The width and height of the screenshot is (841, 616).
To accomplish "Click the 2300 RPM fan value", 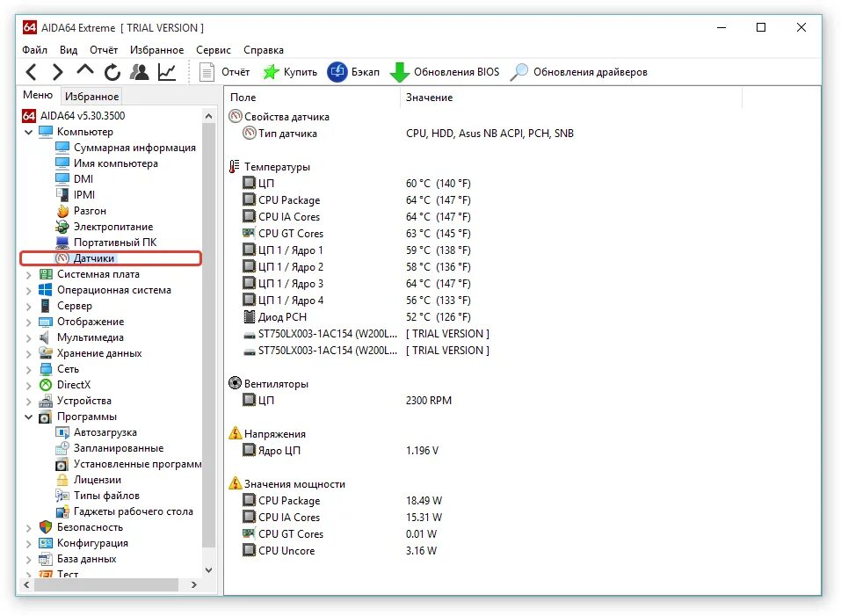I will (429, 401).
